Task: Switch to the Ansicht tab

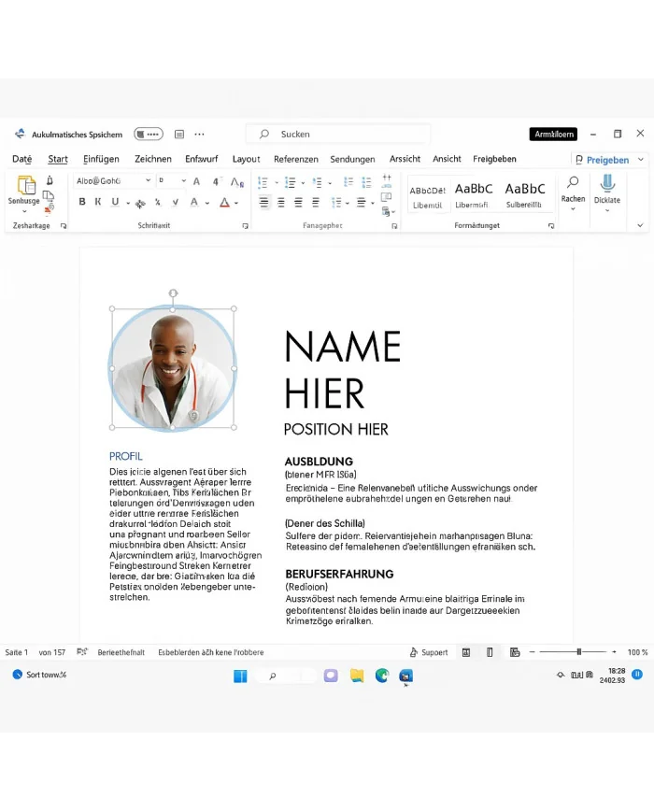Action: 447,159
